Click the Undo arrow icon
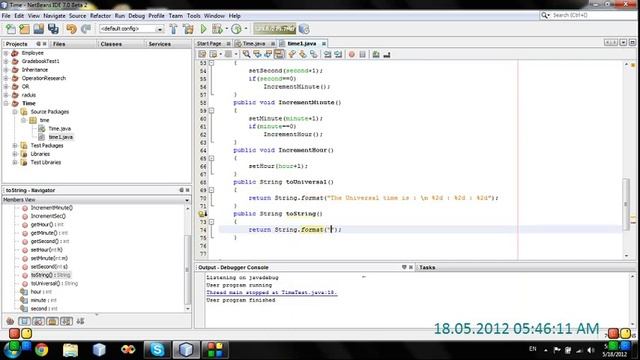 [x=71, y=29]
